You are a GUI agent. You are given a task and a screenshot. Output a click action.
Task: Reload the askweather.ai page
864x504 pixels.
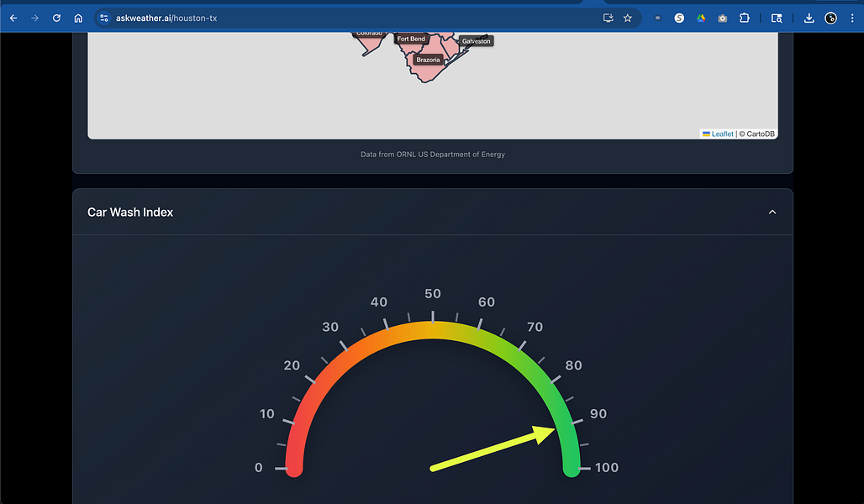click(x=56, y=18)
